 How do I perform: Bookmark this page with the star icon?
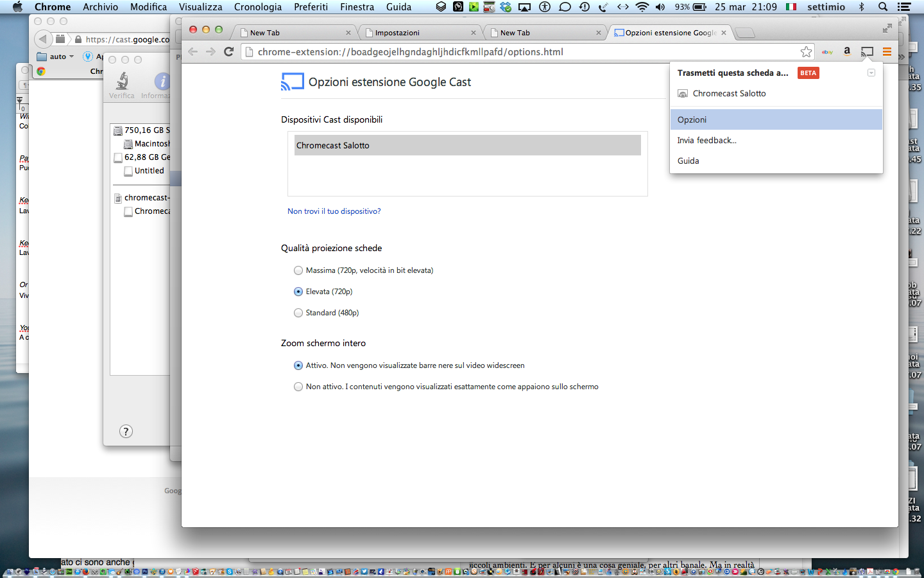pyautogui.click(x=807, y=51)
